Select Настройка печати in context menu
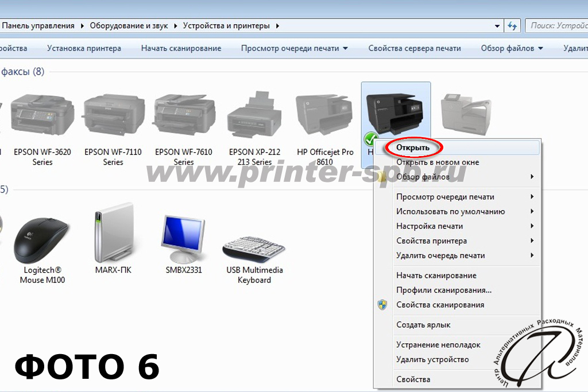The image size is (588, 392). [x=457, y=226]
